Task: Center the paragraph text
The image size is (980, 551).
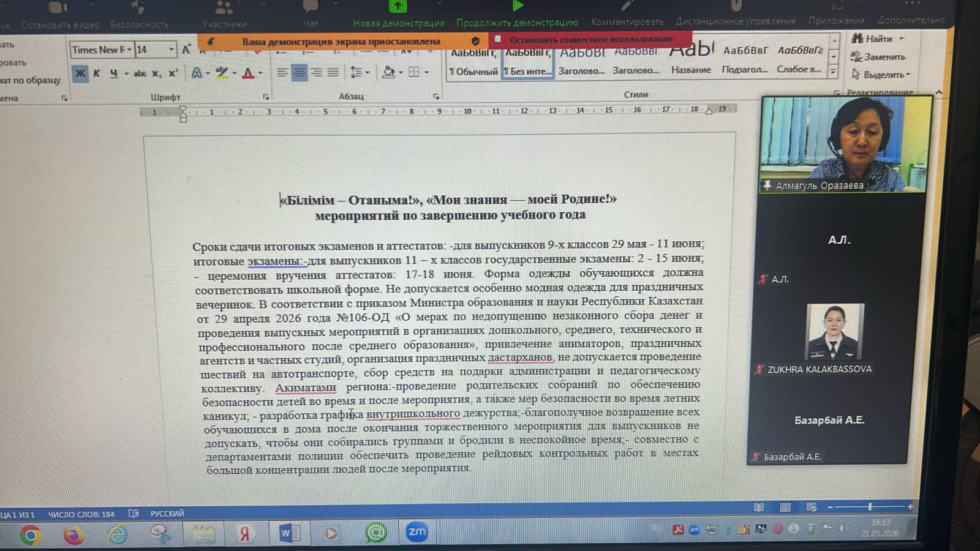Action: point(299,73)
